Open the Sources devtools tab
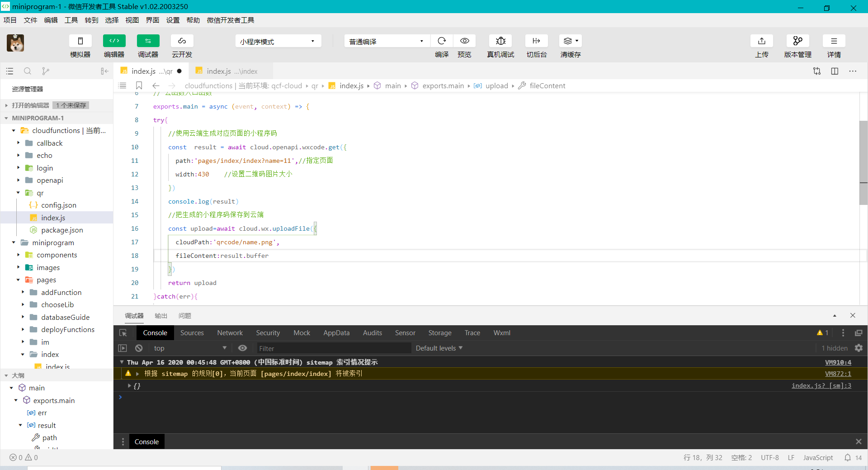 (x=192, y=332)
